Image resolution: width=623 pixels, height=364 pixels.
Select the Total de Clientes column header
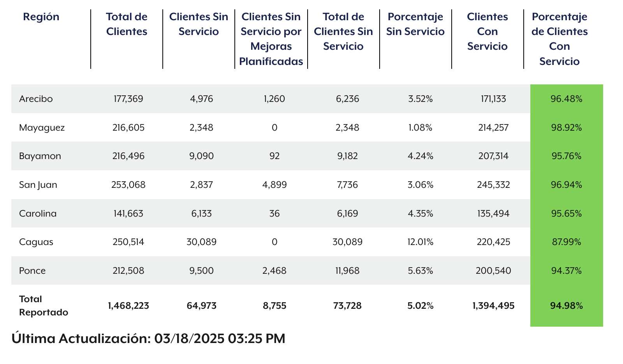(x=127, y=24)
